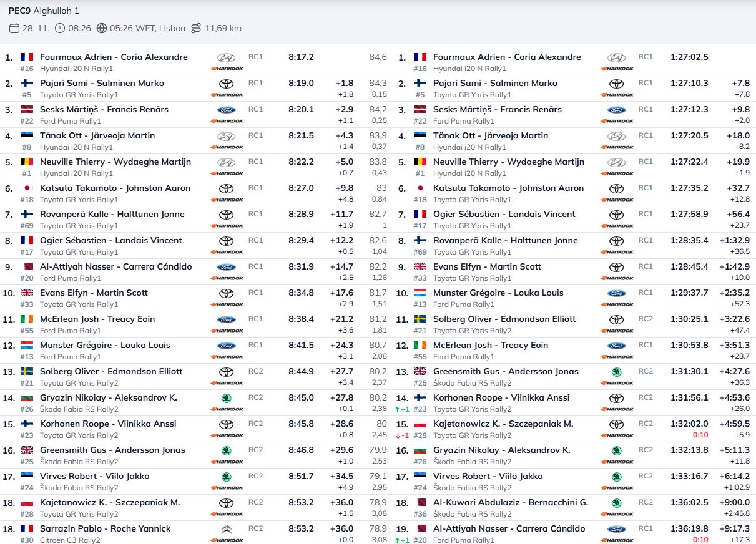Click the route icon beside 11,69 km
Image resolution: width=756 pixels, height=544 pixels.
[x=196, y=28]
